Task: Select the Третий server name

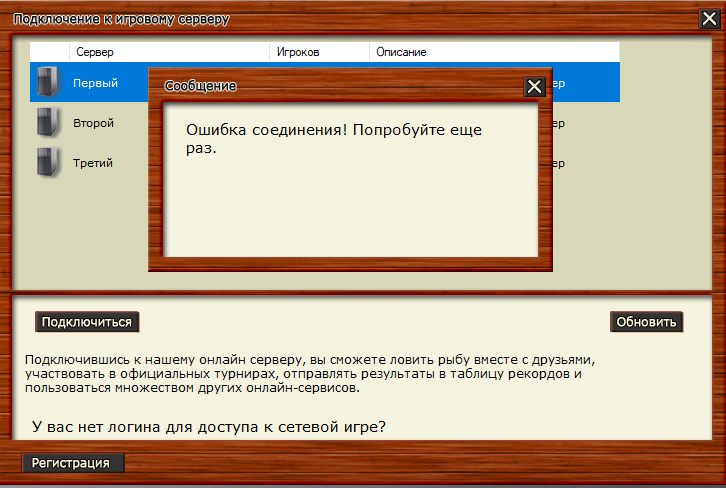Action: pos(94,163)
